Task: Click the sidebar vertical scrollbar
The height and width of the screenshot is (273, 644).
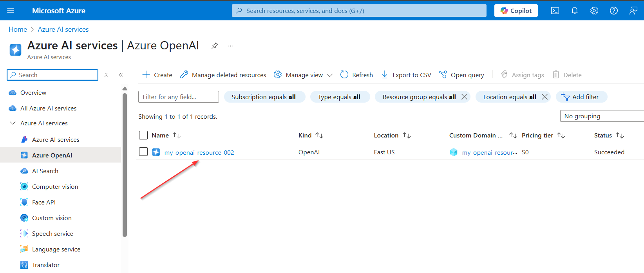Action: (125, 165)
